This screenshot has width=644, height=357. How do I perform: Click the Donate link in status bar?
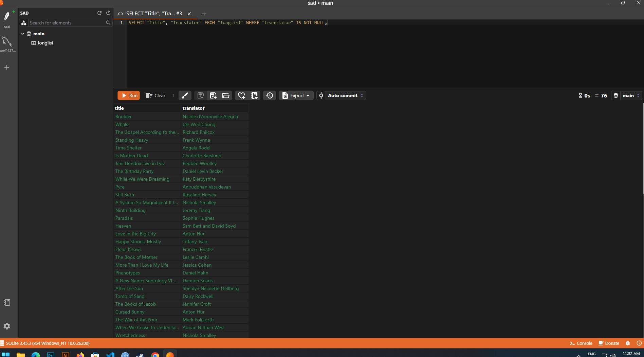tap(609, 343)
